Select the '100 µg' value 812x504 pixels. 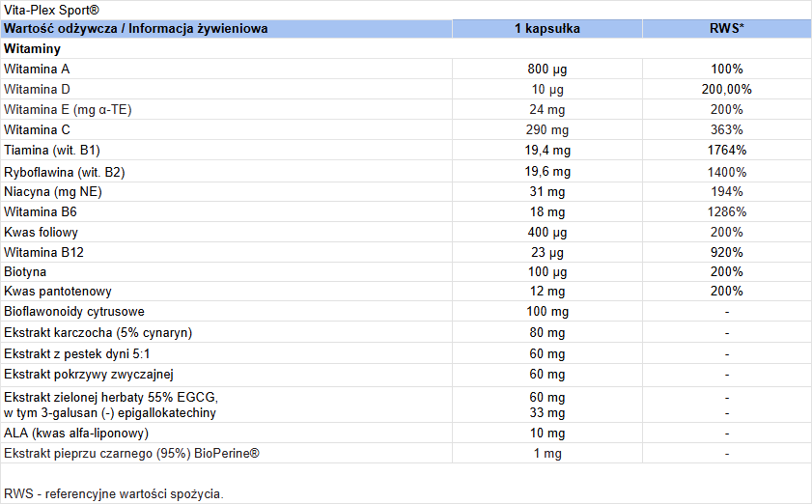pos(547,272)
